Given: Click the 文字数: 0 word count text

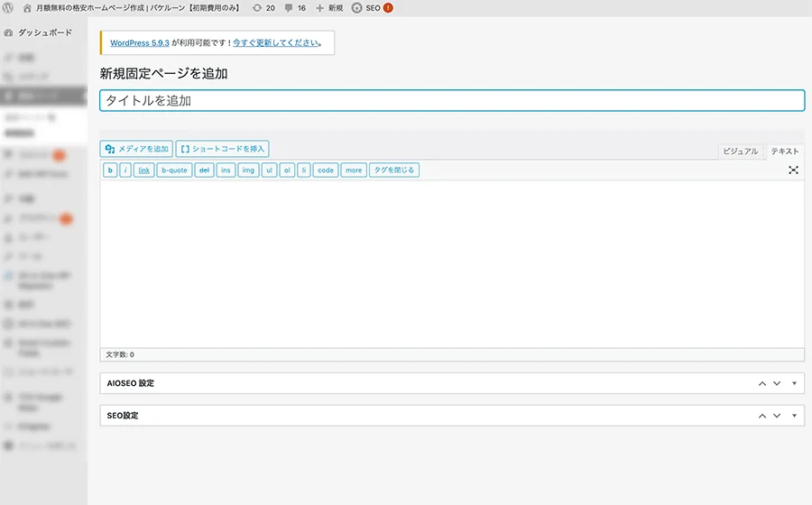Looking at the screenshot, I should [x=120, y=355].
